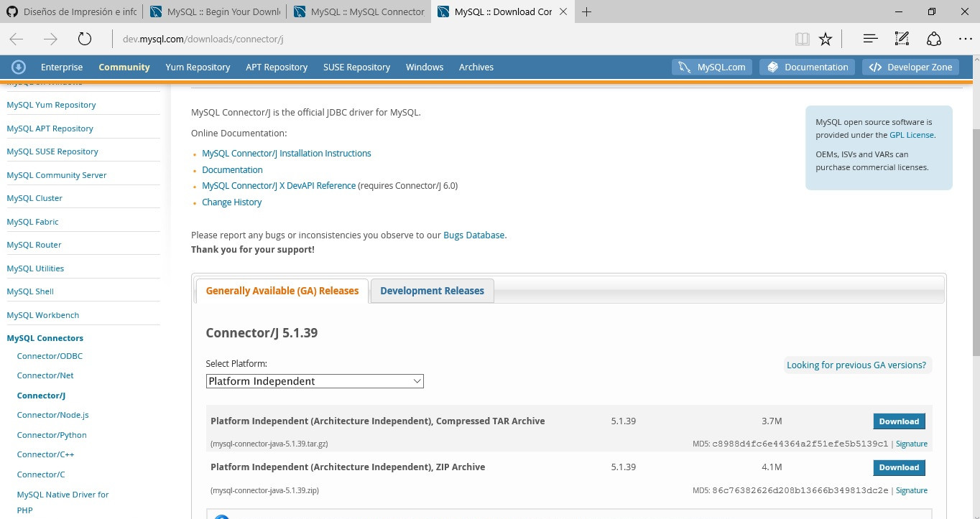Open Archives in the top nav
The height and width of the screenshot is (519, 980).
[476, 67]
